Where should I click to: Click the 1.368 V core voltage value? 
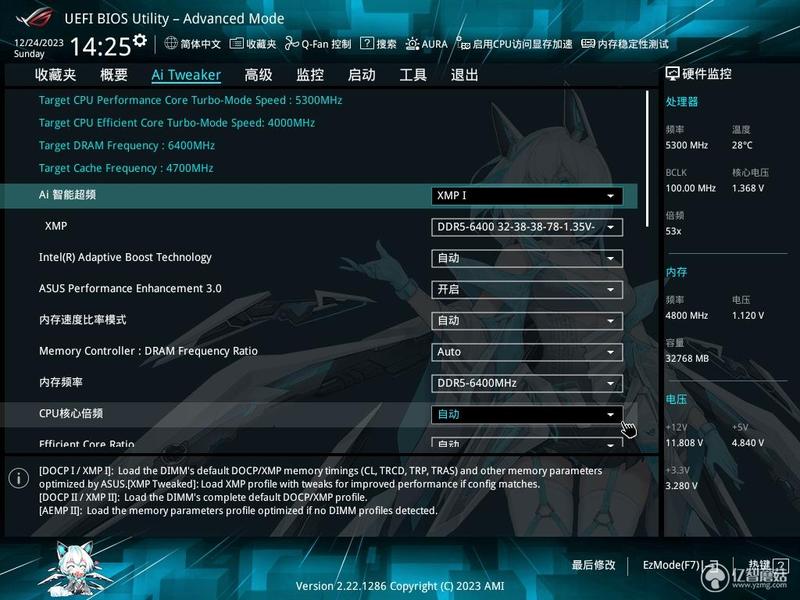748,188
